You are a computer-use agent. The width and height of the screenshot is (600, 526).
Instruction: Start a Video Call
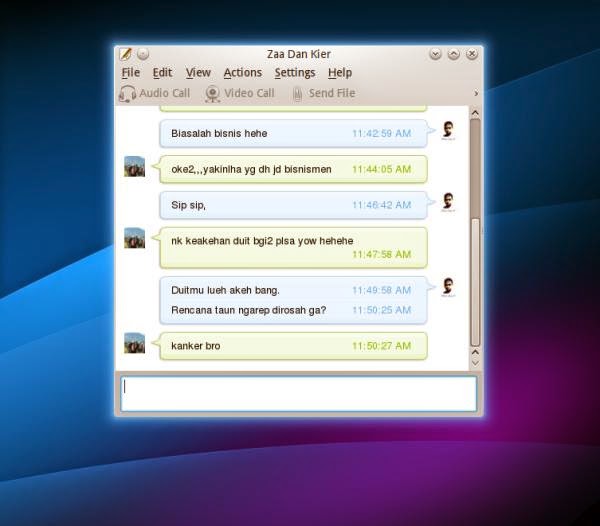pos(240,93)
